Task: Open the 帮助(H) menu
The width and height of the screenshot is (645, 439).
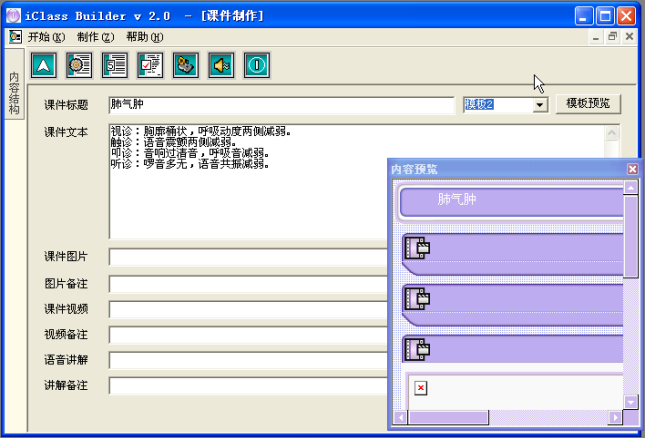Action: click(144, 37)
